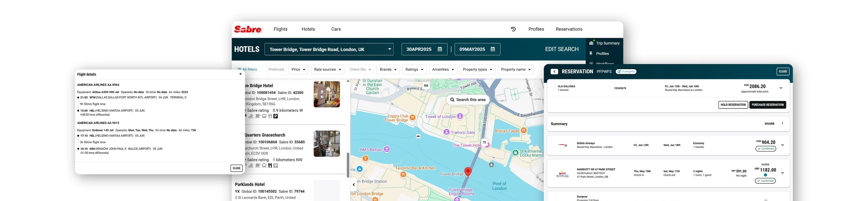
Task: Open the check-in date calendar icon
Action: click(439, 49)
